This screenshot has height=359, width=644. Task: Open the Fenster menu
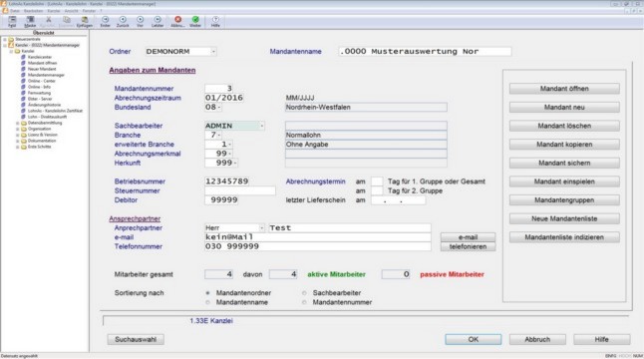pyautogui.click(x=89, y=11)
